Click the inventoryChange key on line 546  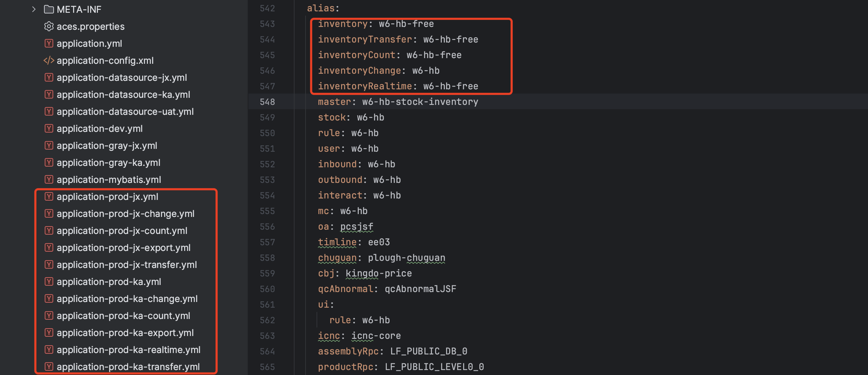(359, 71)
